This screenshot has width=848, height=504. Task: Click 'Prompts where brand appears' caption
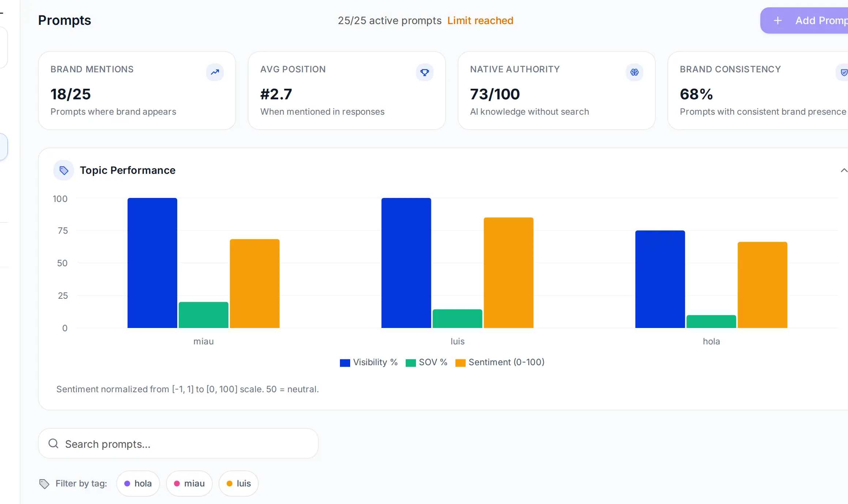click(x=113, y=112)
